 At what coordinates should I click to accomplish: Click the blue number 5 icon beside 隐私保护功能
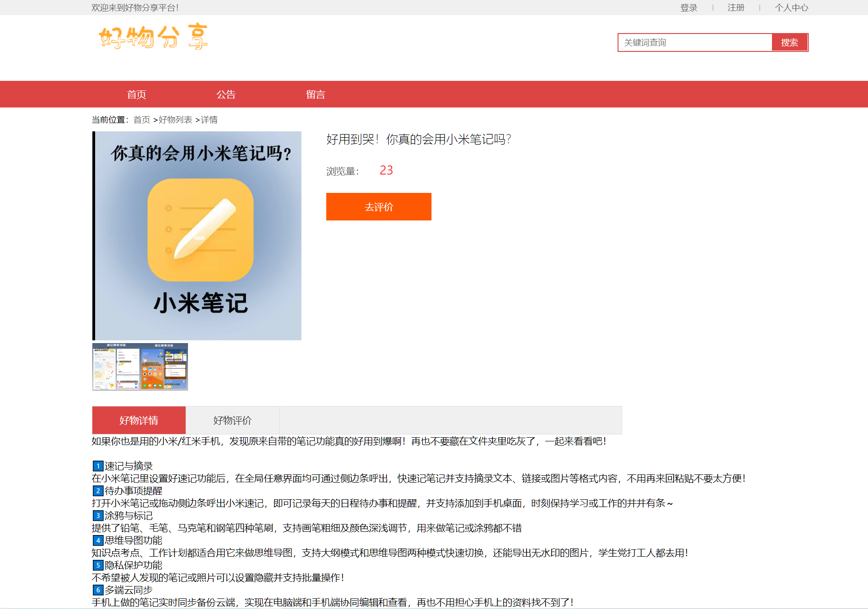98,565
